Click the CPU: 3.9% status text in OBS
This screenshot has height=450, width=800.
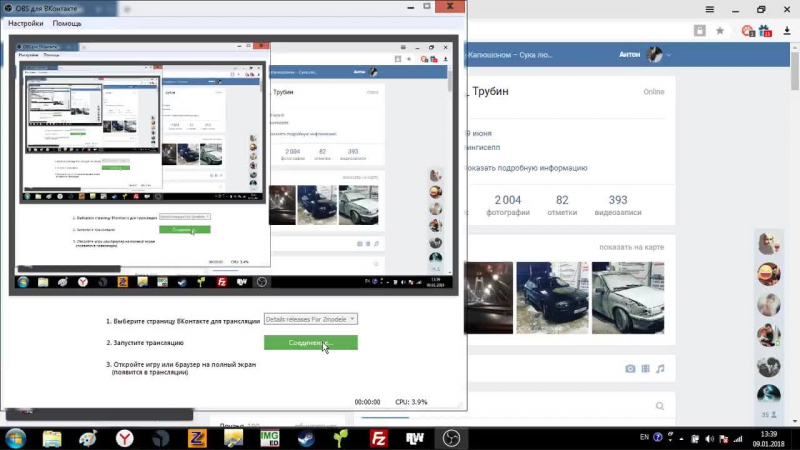click(411, 402)
